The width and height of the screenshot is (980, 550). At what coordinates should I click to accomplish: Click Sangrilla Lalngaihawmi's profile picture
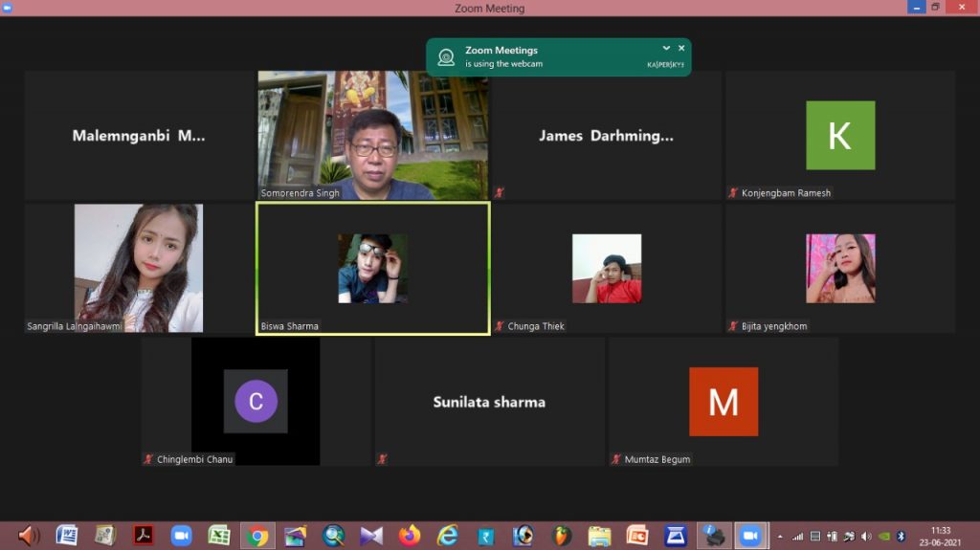pyautogui.click(x=139, y=268)
